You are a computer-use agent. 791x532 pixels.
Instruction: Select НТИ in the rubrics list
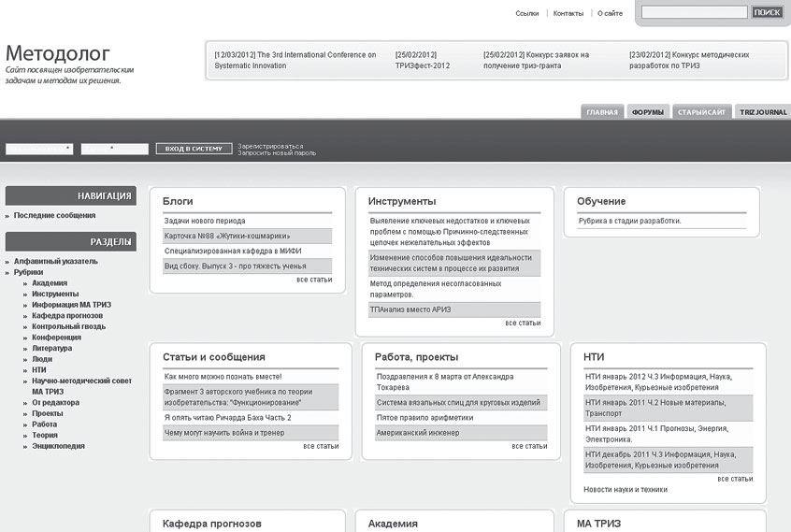point(39,369)
